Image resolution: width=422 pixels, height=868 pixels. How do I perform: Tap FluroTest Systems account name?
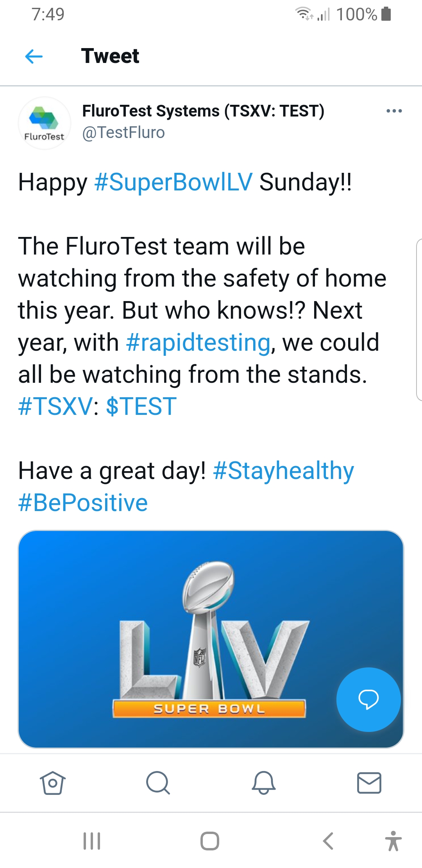coord(203,111)
